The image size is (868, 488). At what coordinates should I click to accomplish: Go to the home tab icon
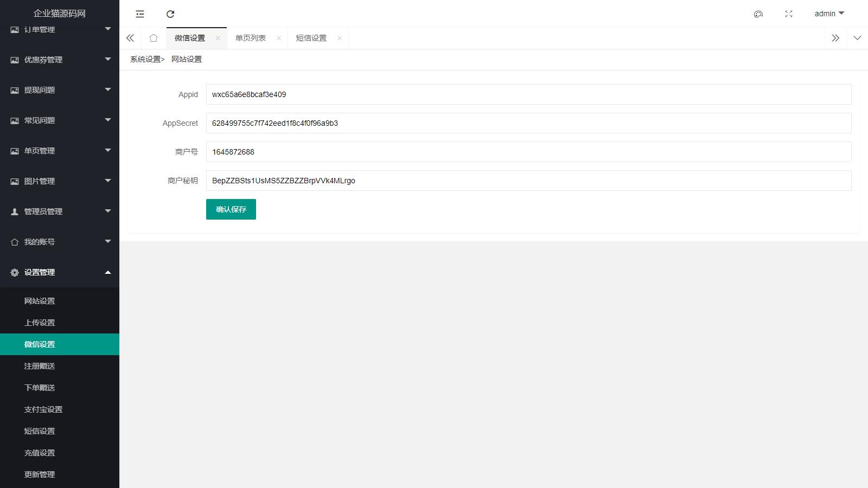pyautogui.click(x=154, y=38)
